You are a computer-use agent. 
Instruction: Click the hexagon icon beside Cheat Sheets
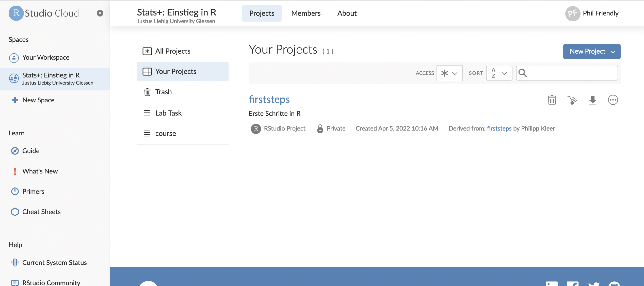pyautogui.click(x=15, y=212)
